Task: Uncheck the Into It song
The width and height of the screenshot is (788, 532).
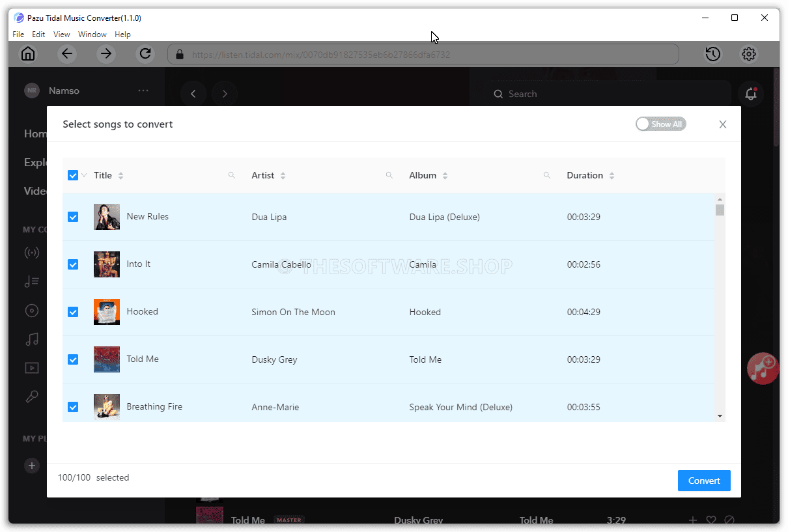Action: (73, 264)
